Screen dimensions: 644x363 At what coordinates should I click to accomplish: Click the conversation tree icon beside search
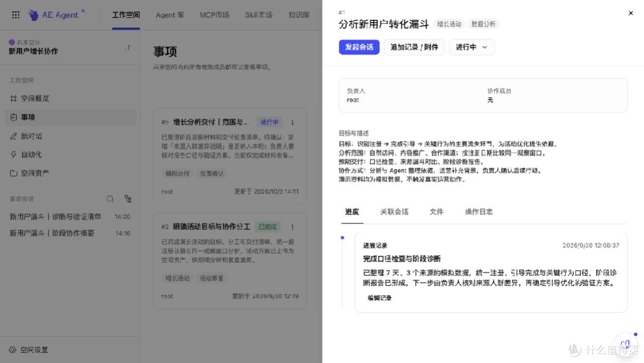coord(128,199)
